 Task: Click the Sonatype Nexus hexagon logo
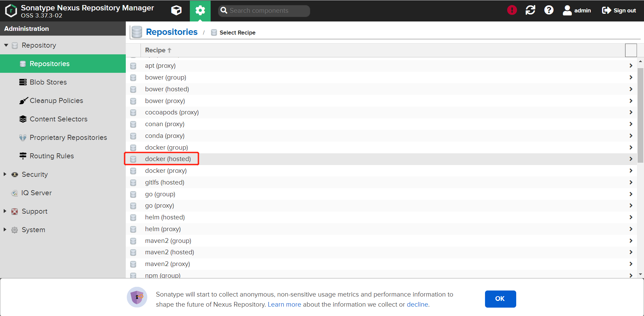pyautogui.click(x=11, y=11)
